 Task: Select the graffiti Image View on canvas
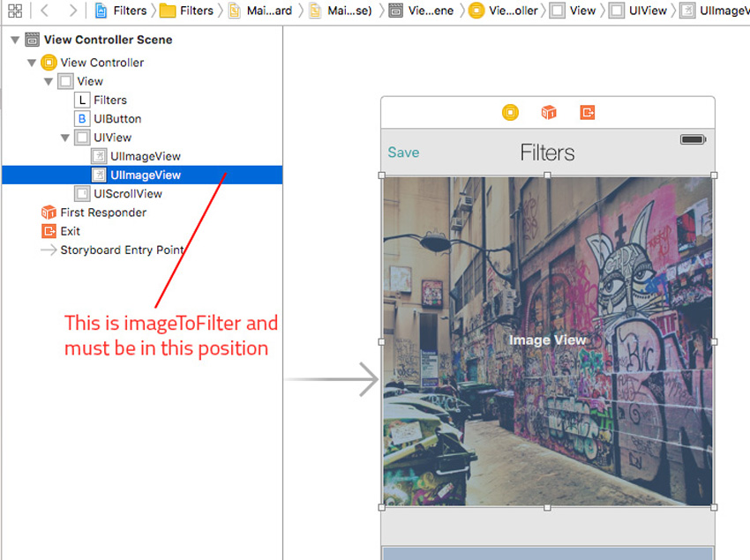pos(548,341)
